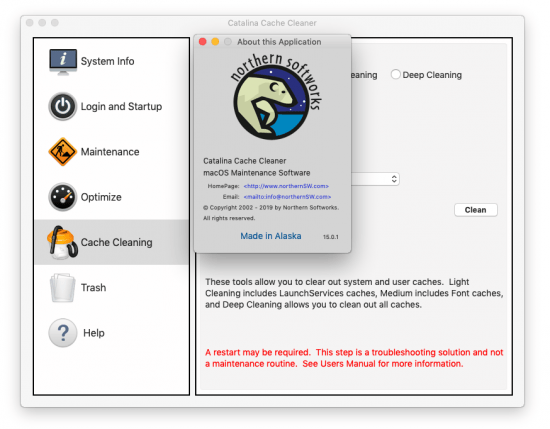The width and height of the screenshot is (550, 429).
Task: Close the About this Application window
Action: (202, 42)
